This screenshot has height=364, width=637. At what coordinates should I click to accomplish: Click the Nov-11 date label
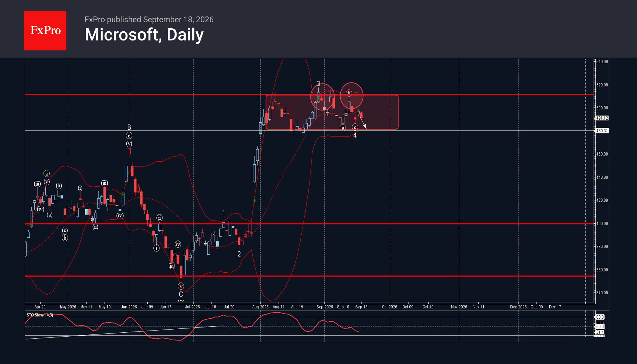[x=478, y=307]
